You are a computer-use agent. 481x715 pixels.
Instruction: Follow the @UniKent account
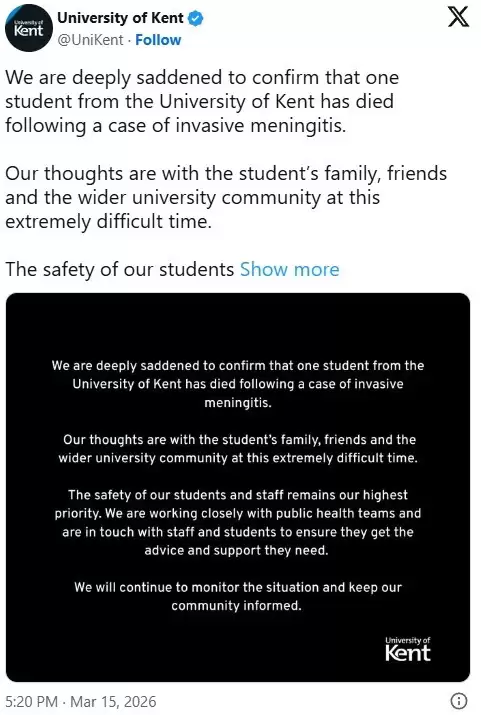pyautogui.click(x=158, y=40)
